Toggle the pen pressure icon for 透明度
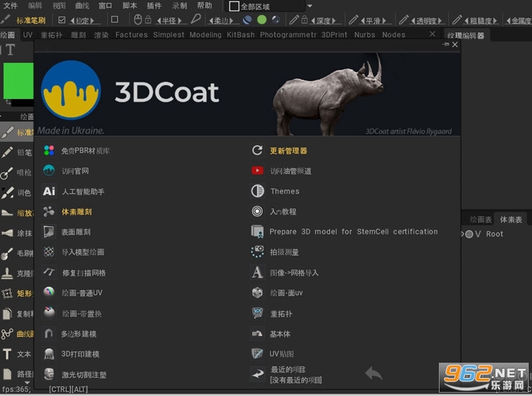This screenshot has height=396, width=532. (x=404, y=20)
